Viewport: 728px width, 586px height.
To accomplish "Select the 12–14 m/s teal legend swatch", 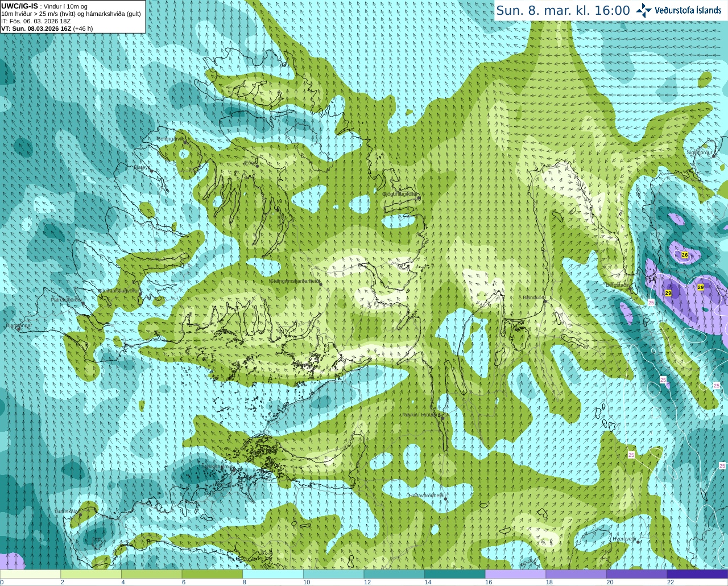I will (x=394, y=574).
